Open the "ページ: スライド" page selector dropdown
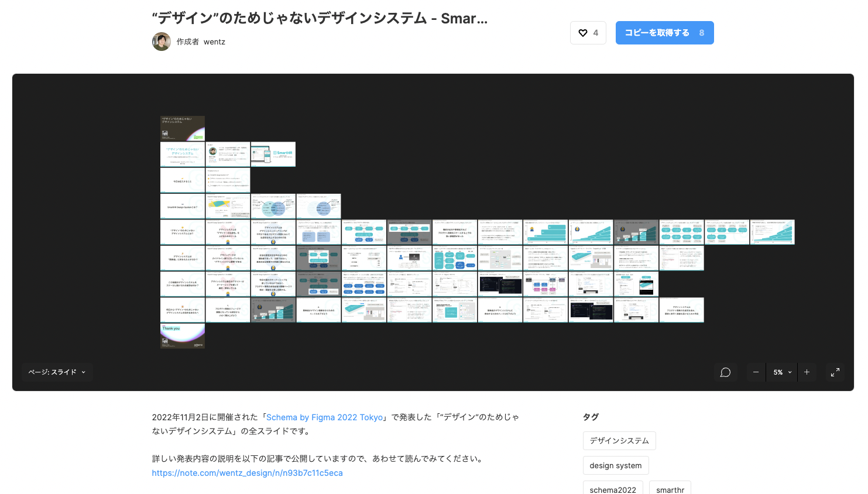 click(57, 372)
